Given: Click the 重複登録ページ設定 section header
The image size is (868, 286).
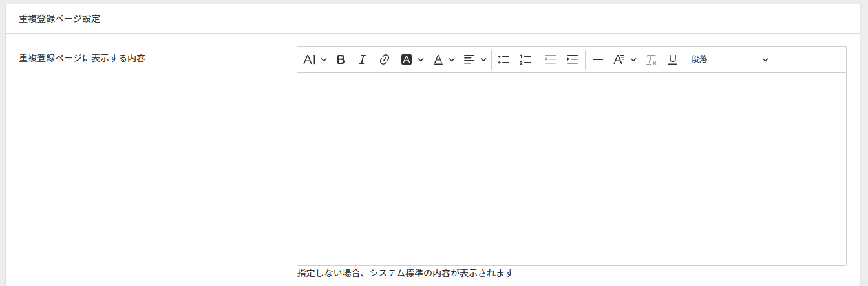Looking at the screenshot, I should coord(59,19).
